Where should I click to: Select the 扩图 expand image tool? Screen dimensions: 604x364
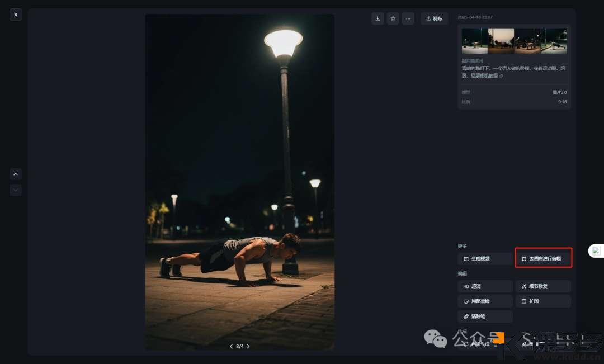point(543,301)
